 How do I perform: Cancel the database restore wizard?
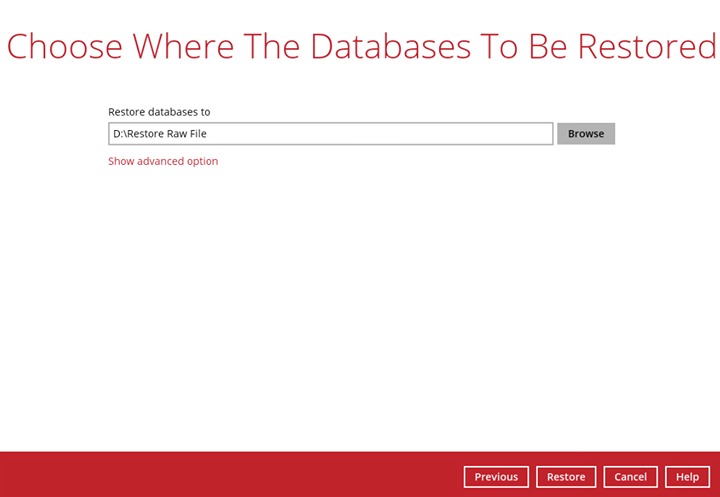(630, 477)
